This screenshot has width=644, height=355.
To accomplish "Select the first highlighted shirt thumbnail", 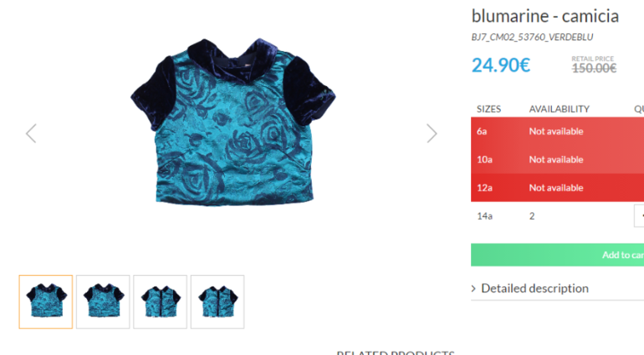I will click(46, 302).
